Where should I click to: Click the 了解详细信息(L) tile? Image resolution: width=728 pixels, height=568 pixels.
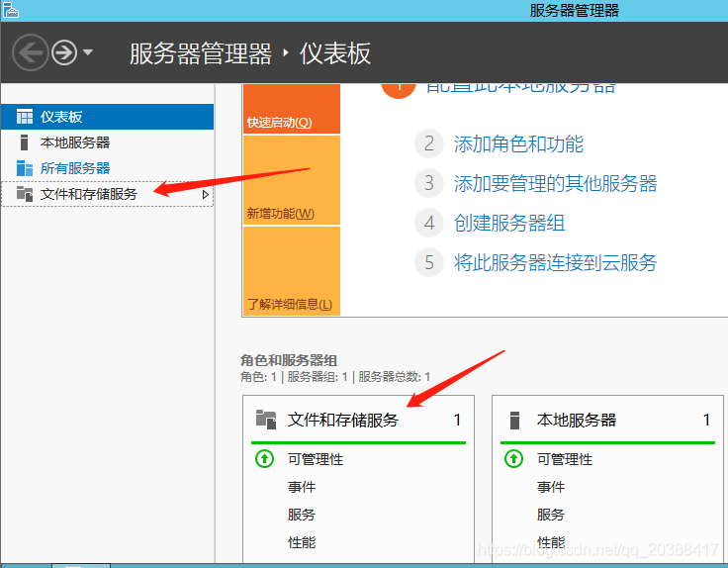pos(291,271)
